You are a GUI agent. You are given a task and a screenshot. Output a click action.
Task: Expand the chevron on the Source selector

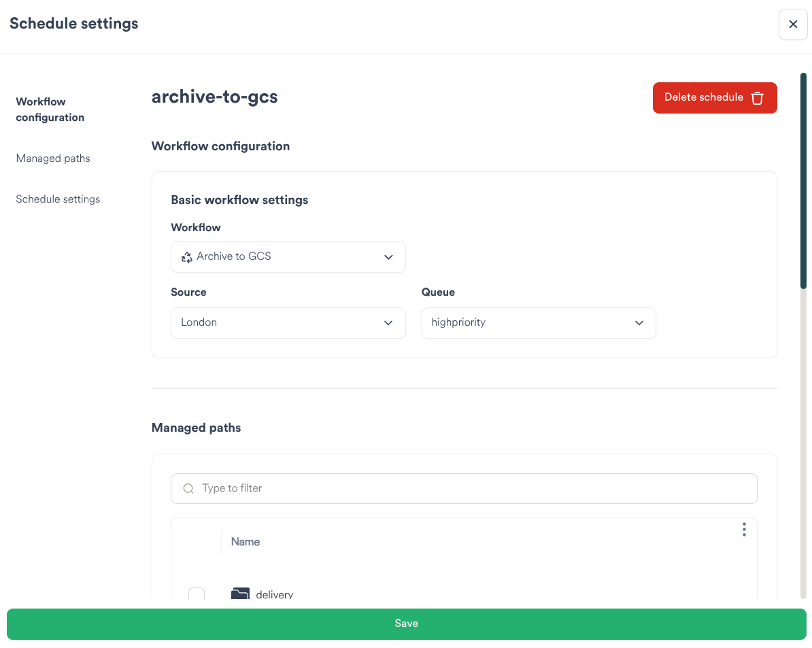(x=388, y=322)
